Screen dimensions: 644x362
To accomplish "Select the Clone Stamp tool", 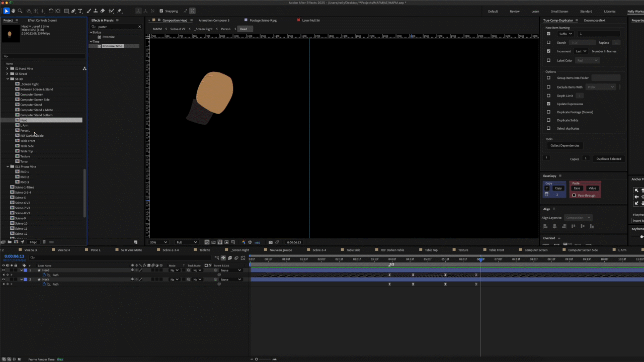I will point(96,11).
